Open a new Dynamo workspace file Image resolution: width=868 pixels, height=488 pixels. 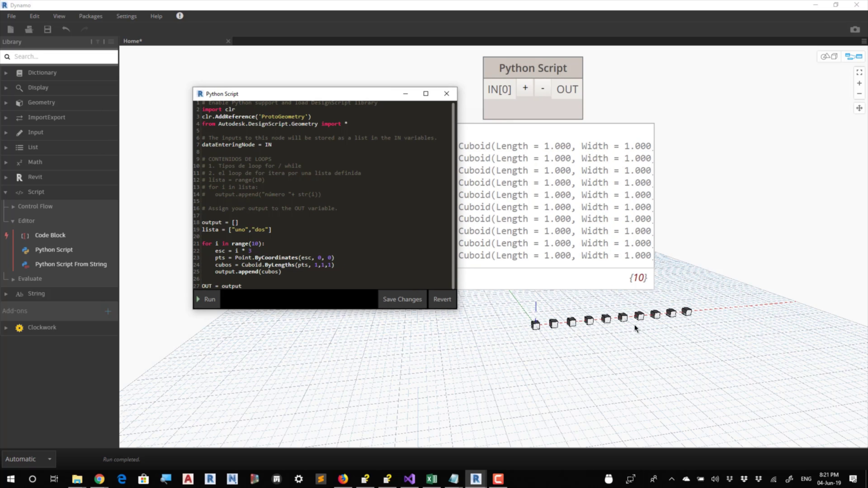(x=10, y=29)
